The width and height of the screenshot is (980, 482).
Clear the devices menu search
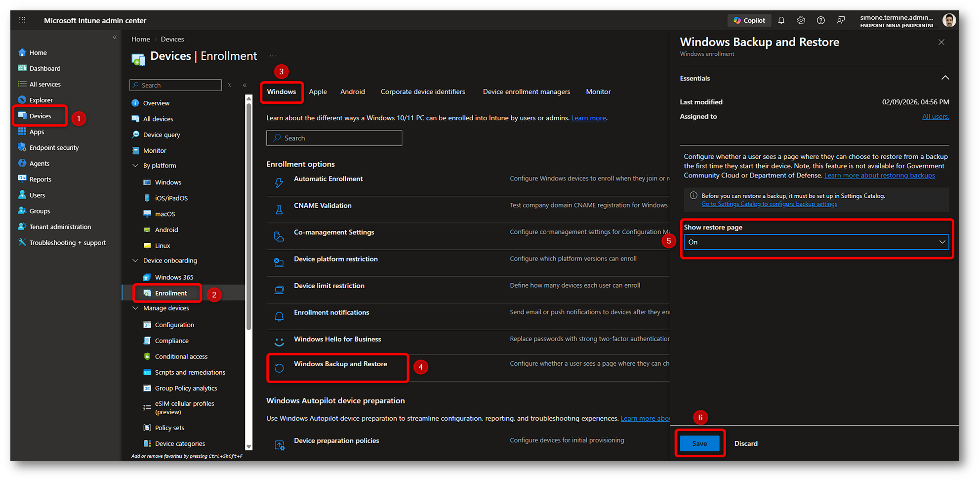230,85
